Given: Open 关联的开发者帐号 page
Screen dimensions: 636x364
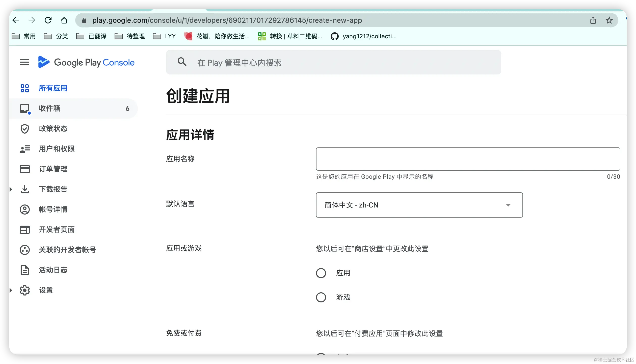Looking at the screenshot, I should tap(67, 250).
